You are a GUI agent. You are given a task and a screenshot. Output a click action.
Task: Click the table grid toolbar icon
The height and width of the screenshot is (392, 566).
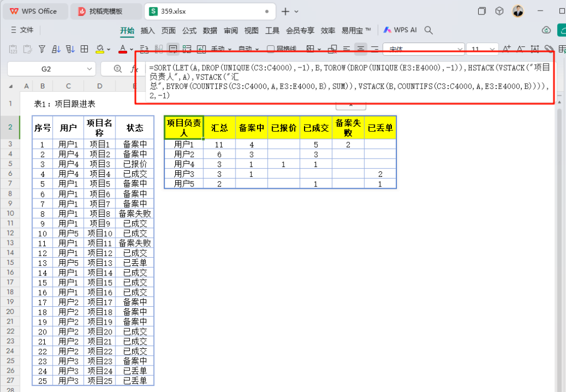(84, 49)
